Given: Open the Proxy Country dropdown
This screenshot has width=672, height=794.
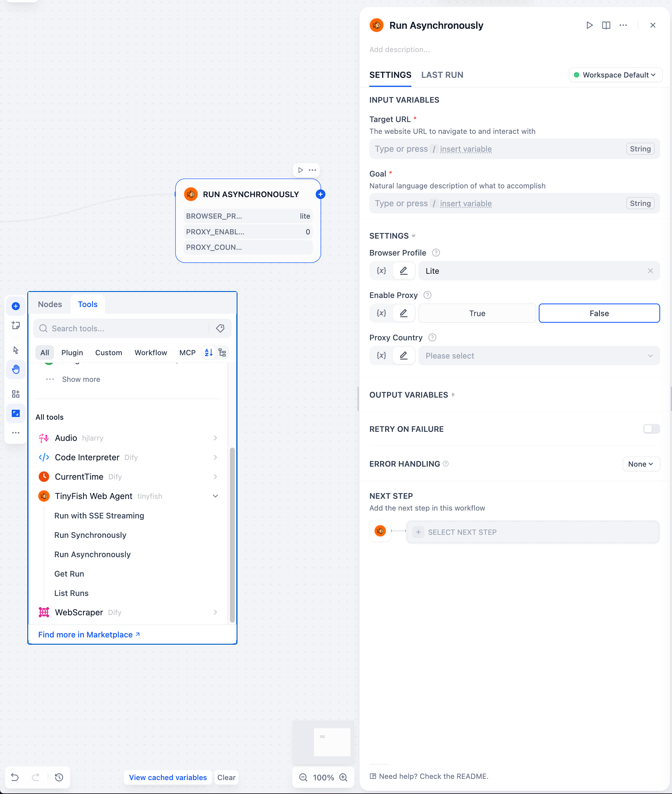Looking at the screenshot, I should (x=539, y=355).
